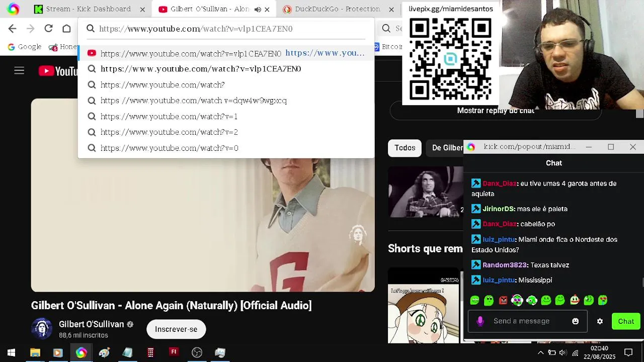Click the Inscrever-se subscribe button
Image resolution: width=644 pixels, height=362 pixels.
tap(176, 329)
